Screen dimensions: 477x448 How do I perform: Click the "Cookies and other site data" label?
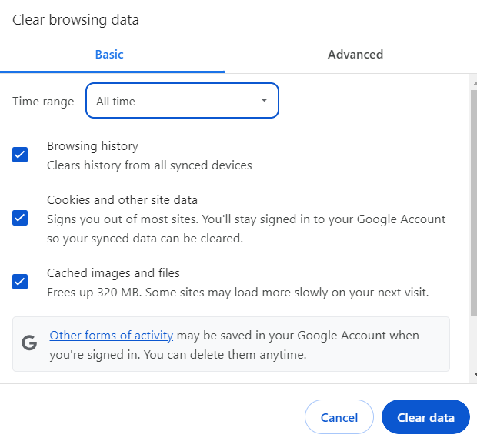[x=122, y=200]
